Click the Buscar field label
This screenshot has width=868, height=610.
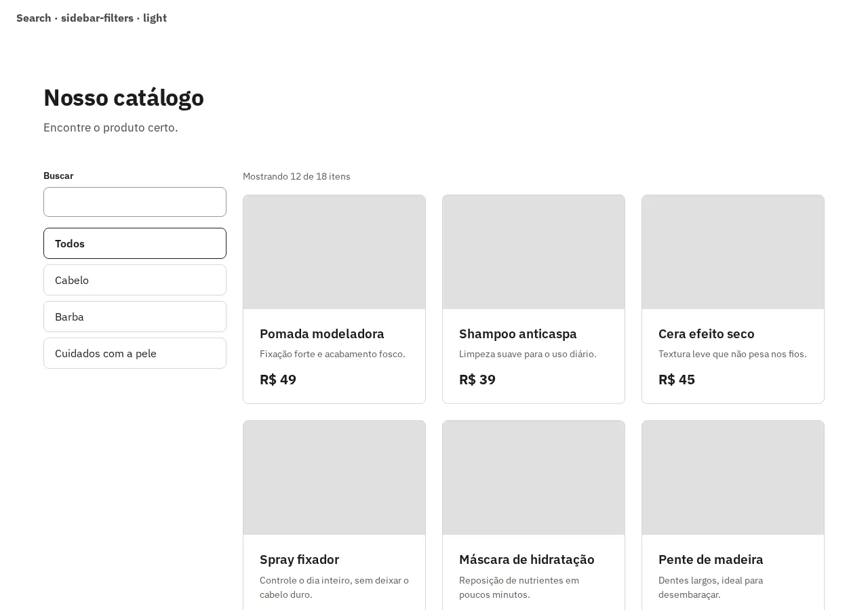pos(58,176)
